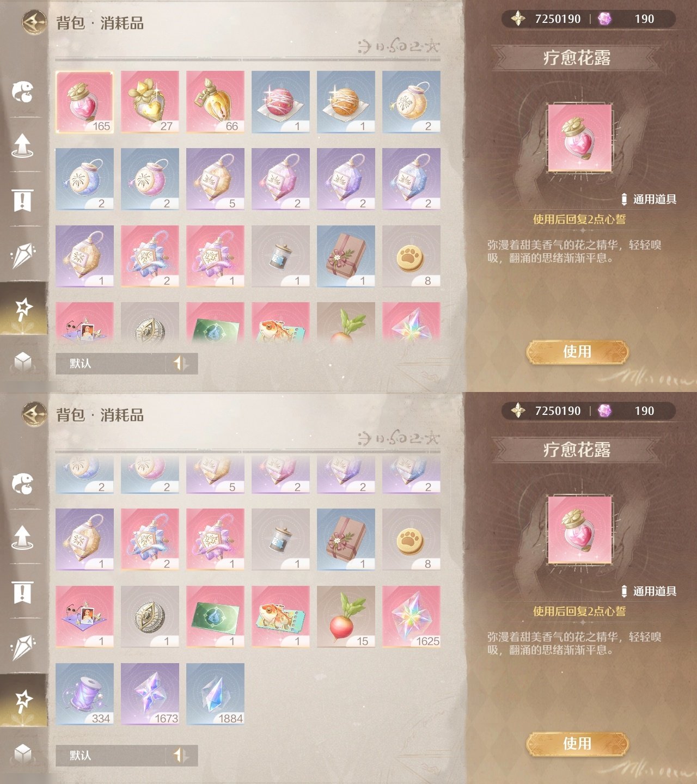697x784 pixels.
Task: Pick the blue crystal shard showing 1884
Action: pos(215,694)
